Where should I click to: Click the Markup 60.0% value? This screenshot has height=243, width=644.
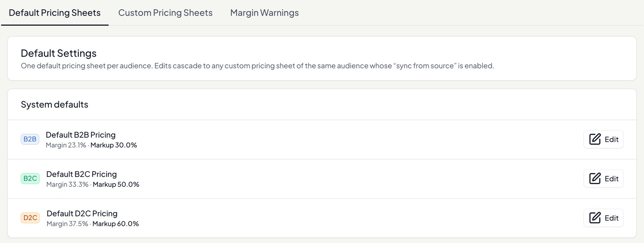[x=116, y=224]
